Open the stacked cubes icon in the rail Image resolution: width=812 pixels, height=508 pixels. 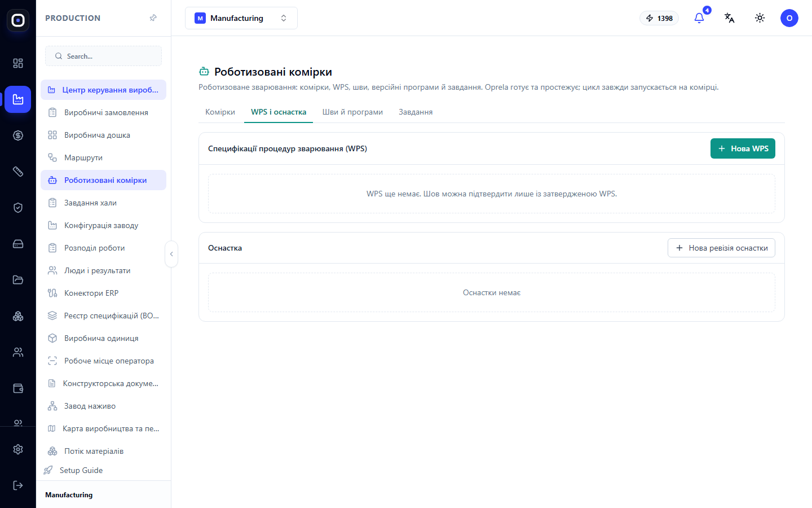tap(18, 316)
